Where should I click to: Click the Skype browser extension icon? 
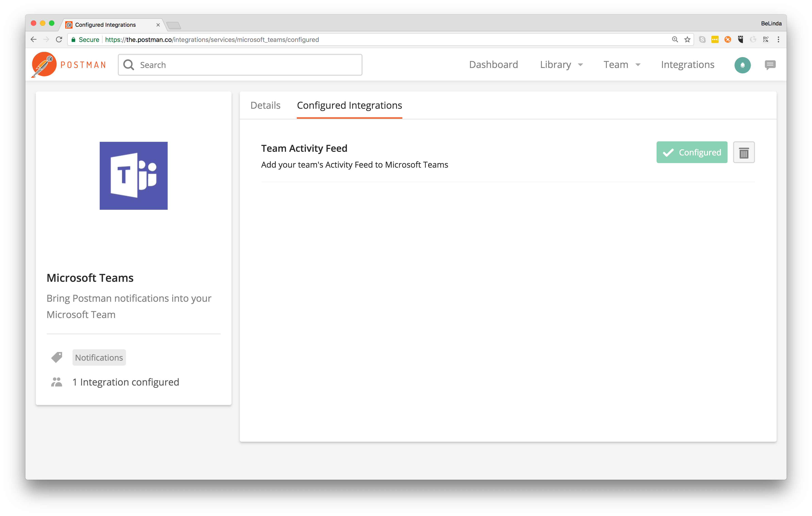pyautogui.click(x=702, y=39)
